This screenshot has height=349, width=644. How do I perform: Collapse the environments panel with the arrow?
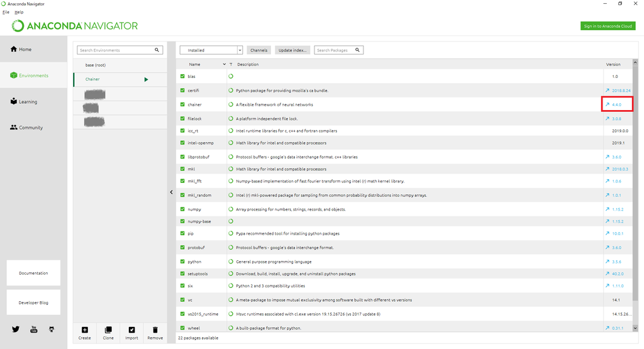coord(171,192)
